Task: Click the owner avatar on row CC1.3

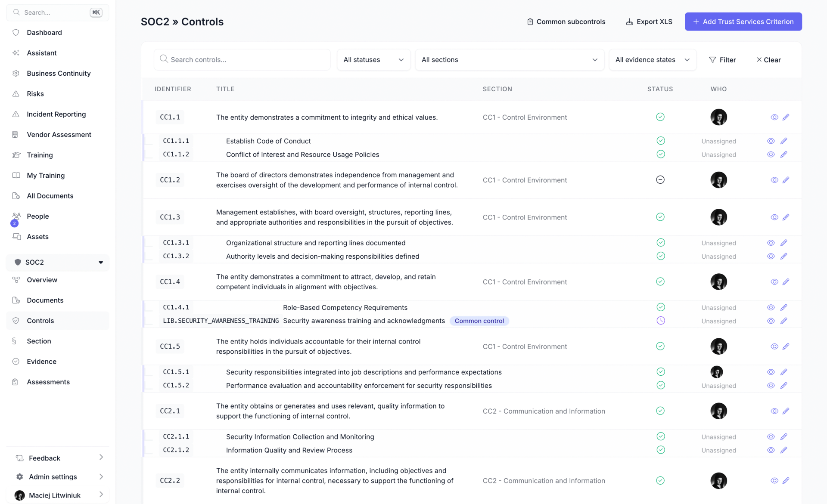Action: point(718,217)
